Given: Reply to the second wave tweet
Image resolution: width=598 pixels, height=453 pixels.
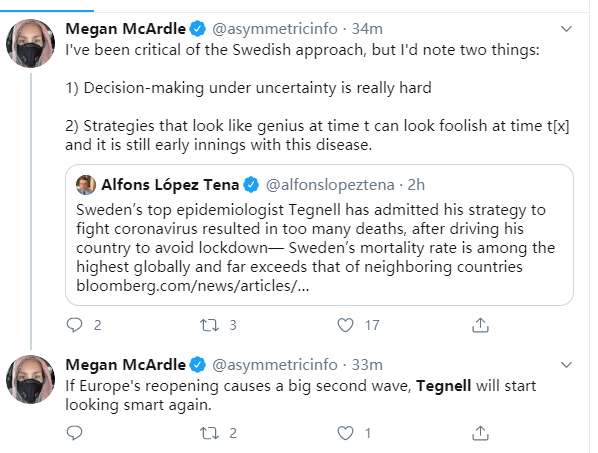Looking at the screenshot, I should tap(74, 433).
